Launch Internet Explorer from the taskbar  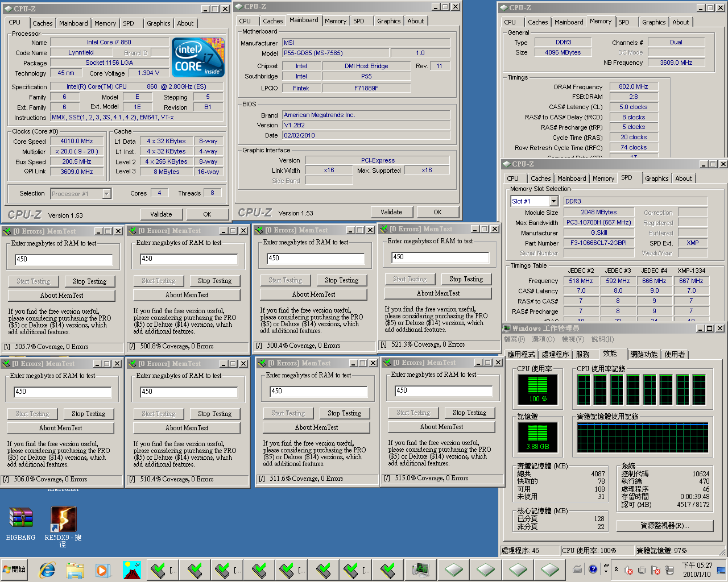[47, 569]
